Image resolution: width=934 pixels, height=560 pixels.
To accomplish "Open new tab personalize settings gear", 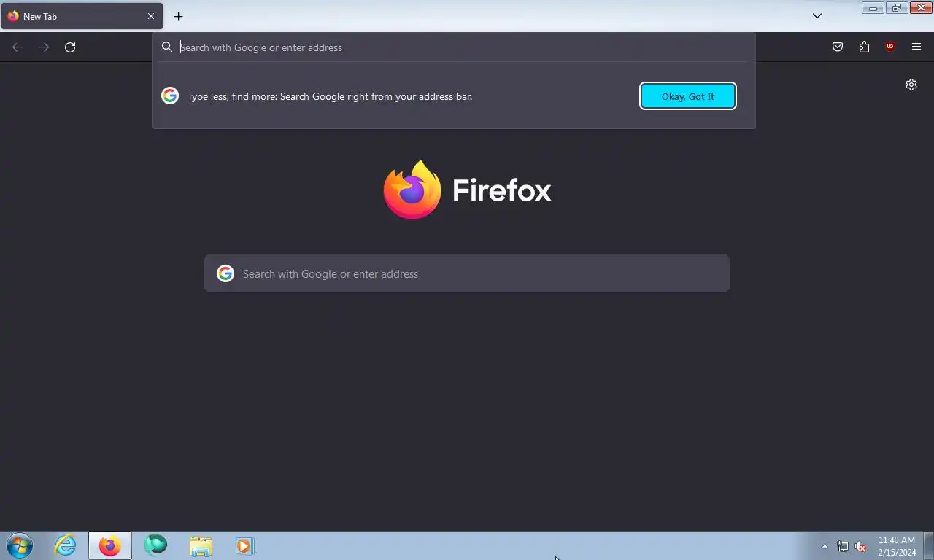I will (911, 85).
